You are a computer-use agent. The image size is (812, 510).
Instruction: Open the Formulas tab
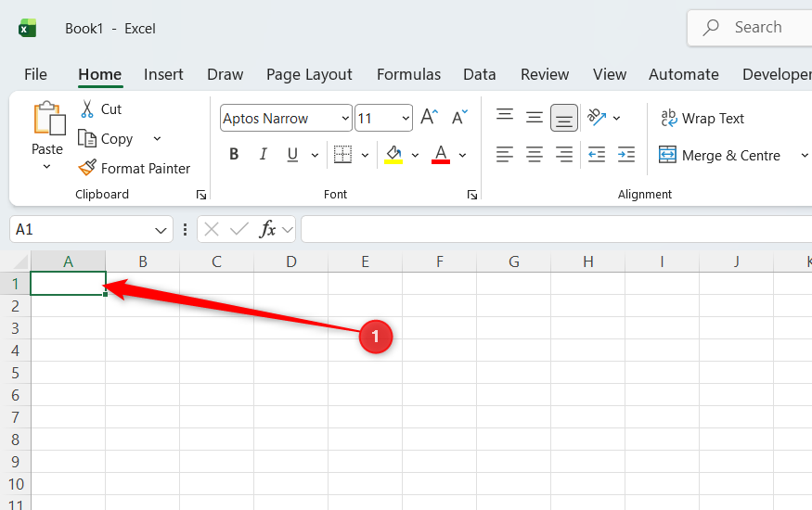click(x=408, y=74)
